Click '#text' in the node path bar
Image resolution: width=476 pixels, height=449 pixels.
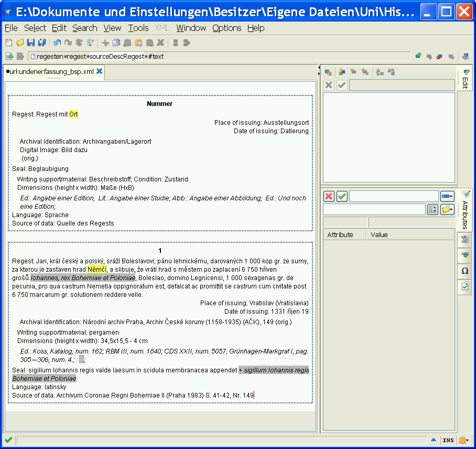(x=156, y=57)
